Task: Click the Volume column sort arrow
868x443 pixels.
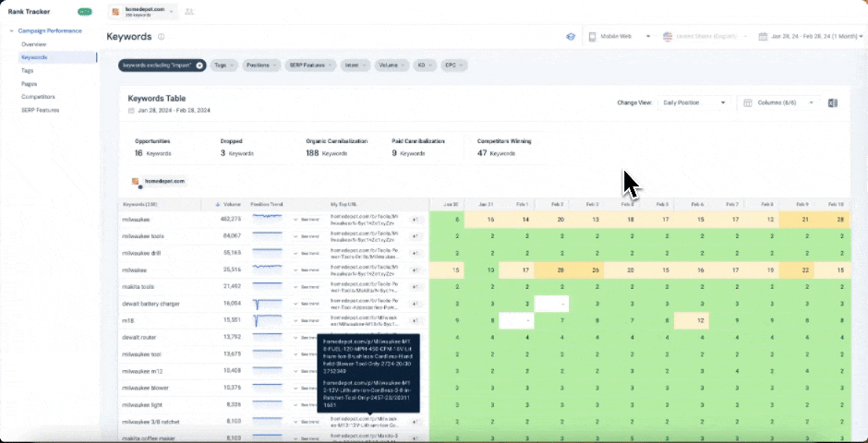Action: (x=217, y=203)
